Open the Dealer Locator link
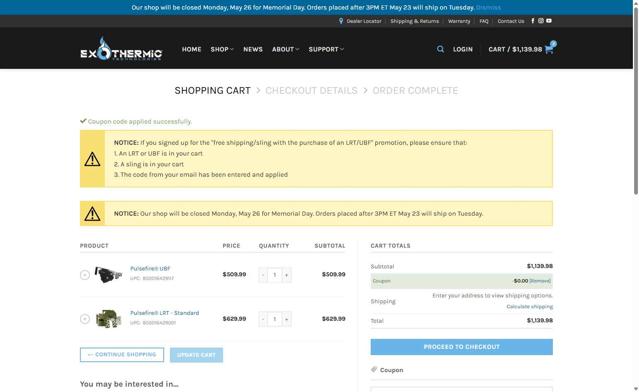Viewport: 639px width, 392px height. pos(364,21)
